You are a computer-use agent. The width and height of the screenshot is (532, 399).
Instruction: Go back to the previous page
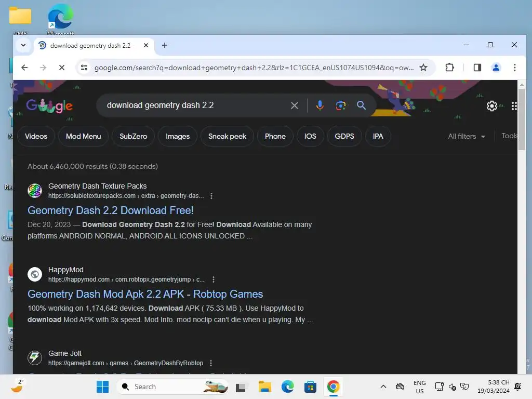pyautogui.click(x=24, y=68)
